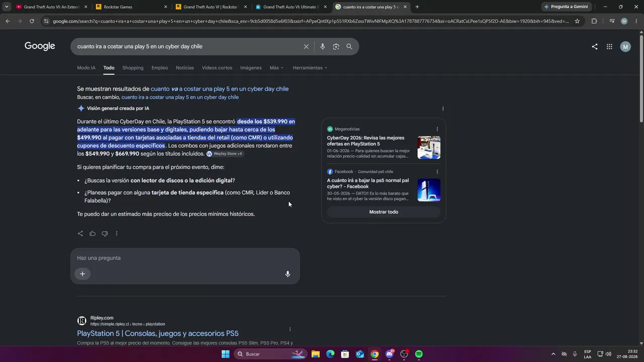Show hidden system tray icons

click(x=553, y=354)
